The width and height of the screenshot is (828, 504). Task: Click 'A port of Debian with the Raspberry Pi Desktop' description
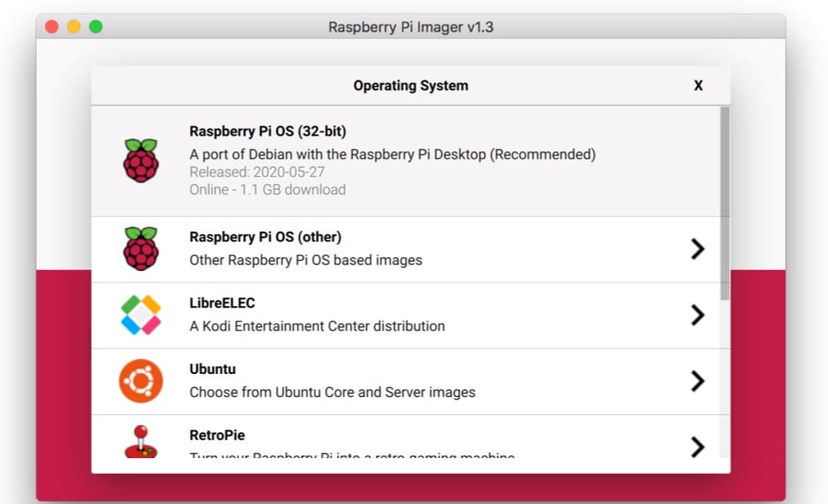[392, 155]
